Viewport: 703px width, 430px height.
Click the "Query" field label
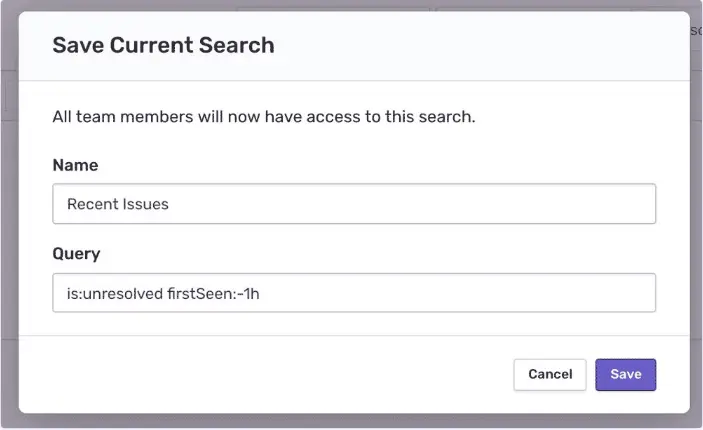(x=76, y=254)
